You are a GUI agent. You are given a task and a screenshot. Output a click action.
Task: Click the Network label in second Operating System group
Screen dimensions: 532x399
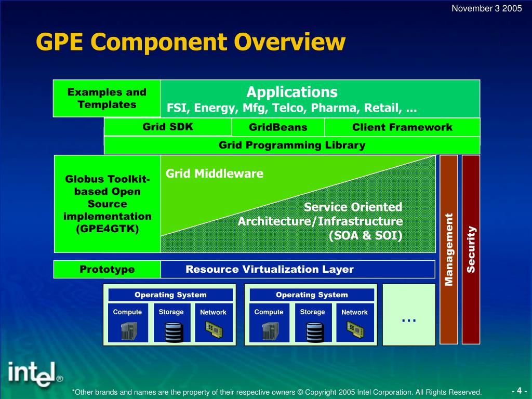[x=354, y=312]
